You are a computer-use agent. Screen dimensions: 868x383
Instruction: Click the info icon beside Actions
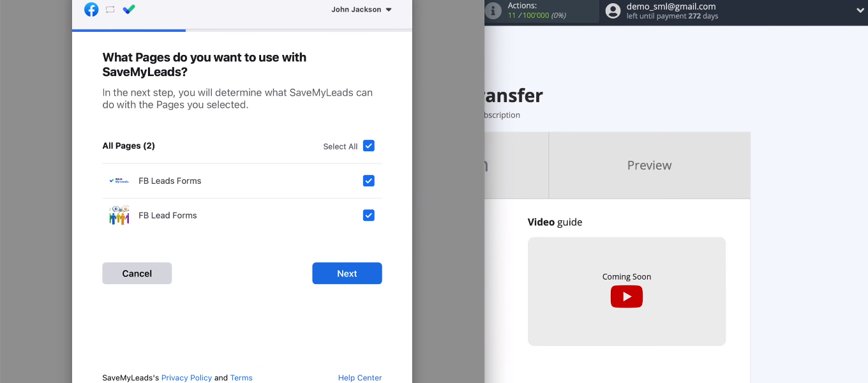(x=493, y=10)
